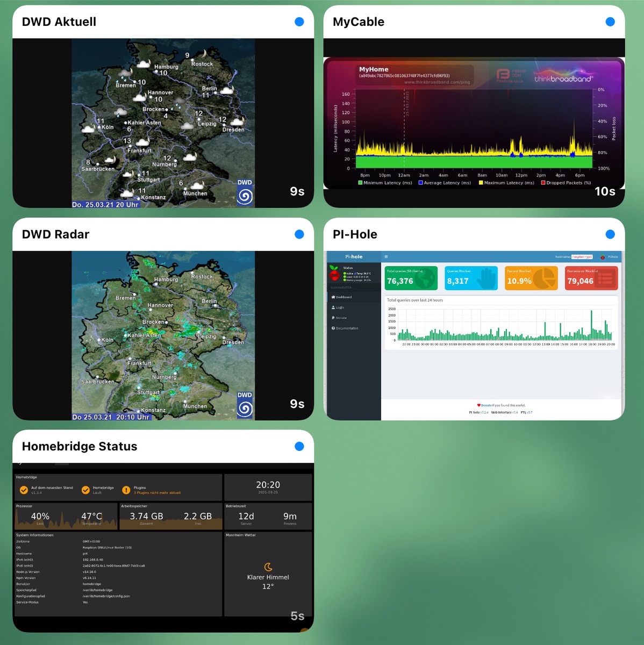This screenshot has width=644, height=645.
Task: Click the Donate link in Pi-hole footer
Action: click(x=485, y=405)
